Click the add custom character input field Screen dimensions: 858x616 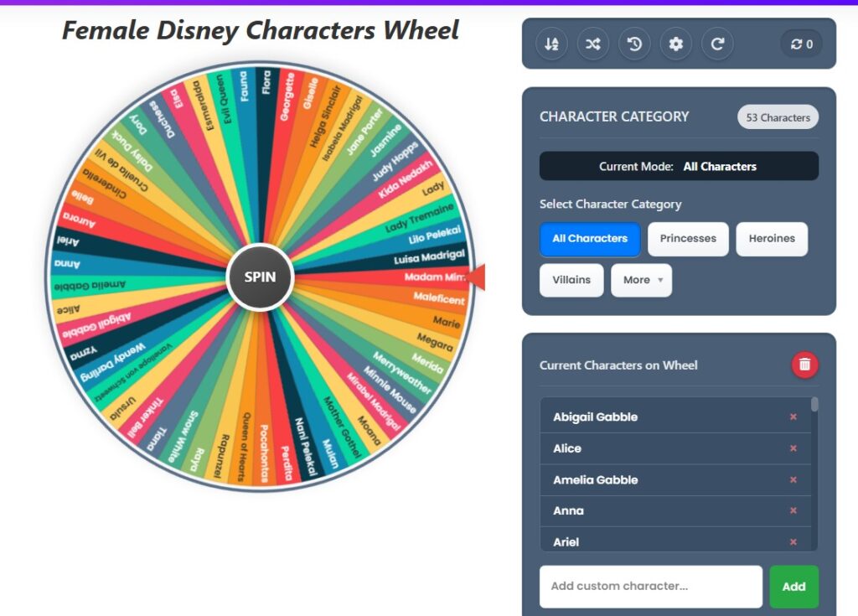(650, 587)
